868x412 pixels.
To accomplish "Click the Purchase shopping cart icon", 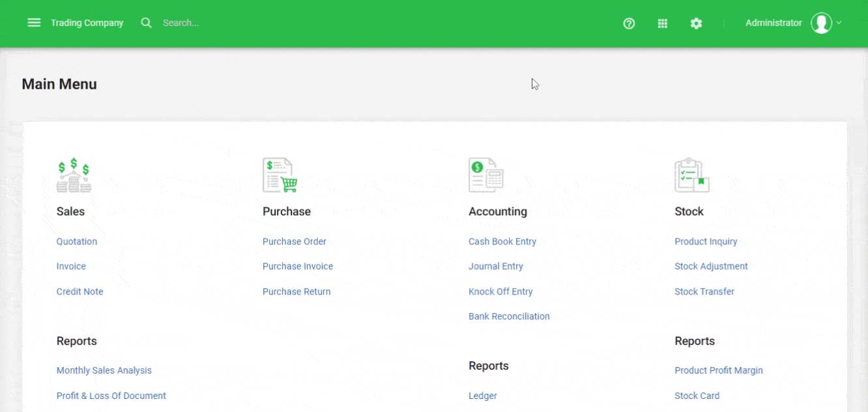I will pyautogui.click(x=279, y=175).
